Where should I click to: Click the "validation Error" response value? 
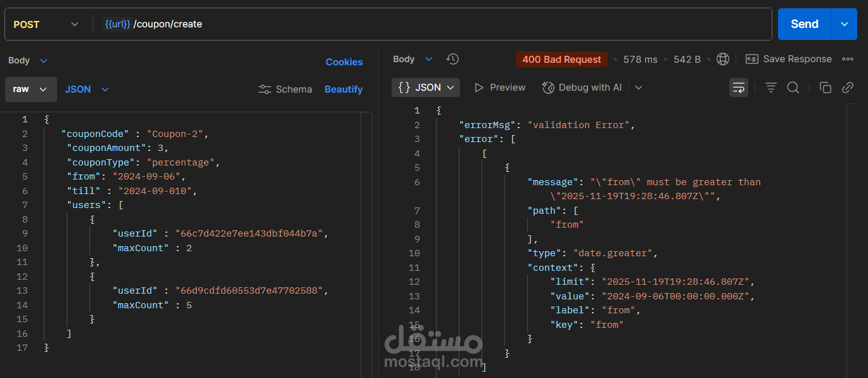[578, 125]
